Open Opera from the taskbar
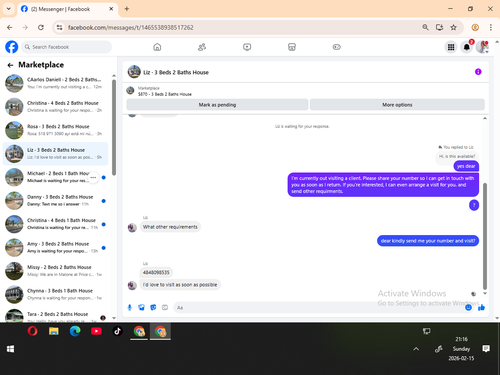The width and height of the screenshot is (500, 375). click(x=32, y=331)
